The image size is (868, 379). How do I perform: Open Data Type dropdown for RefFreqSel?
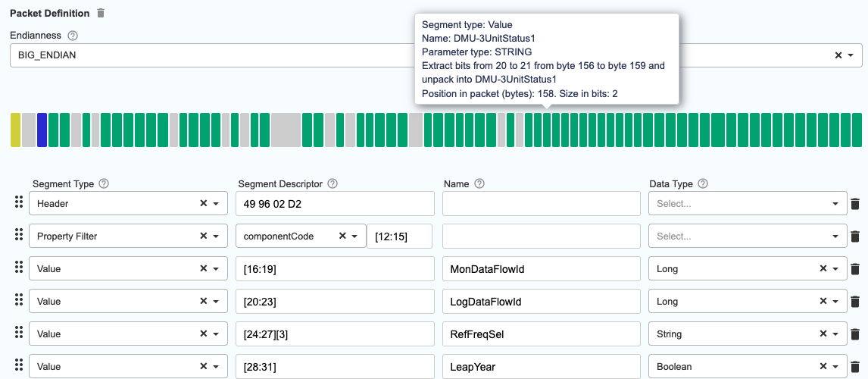(835, 334)
